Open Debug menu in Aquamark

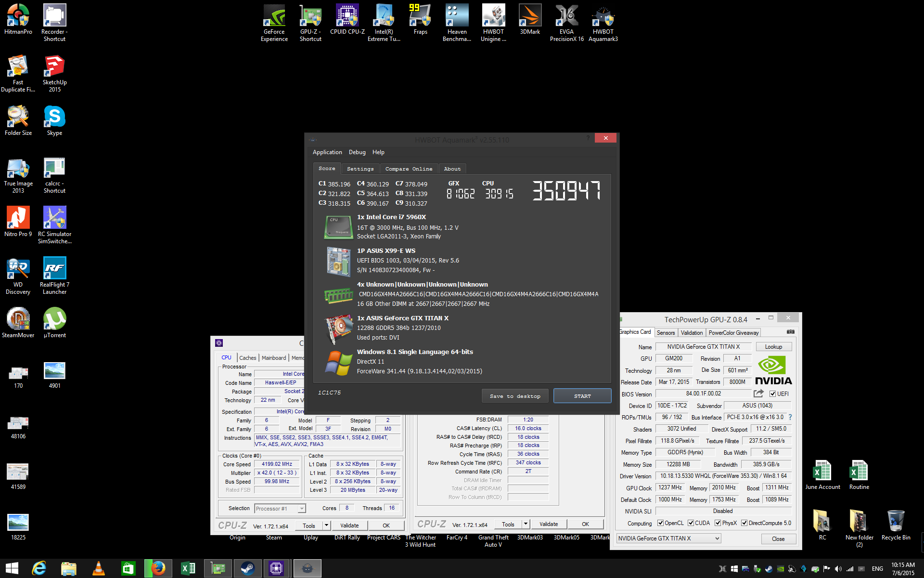pyautogui.click(x=357, y=152)
